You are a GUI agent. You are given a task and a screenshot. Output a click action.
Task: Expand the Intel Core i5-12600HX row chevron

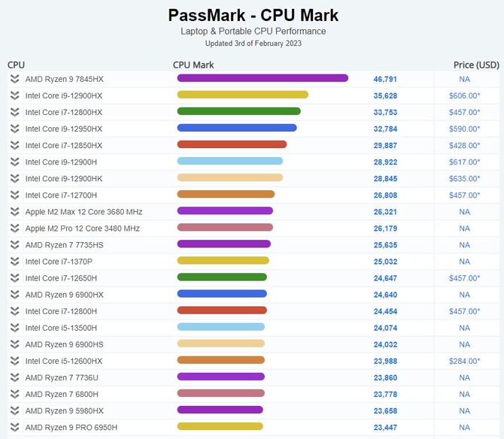point(14,361)
